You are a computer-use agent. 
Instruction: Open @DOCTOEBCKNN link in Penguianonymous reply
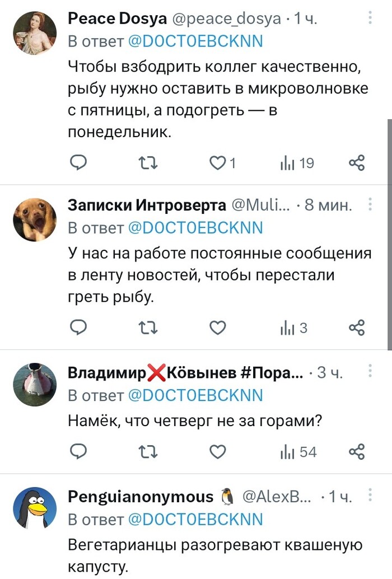click(195, 519)
